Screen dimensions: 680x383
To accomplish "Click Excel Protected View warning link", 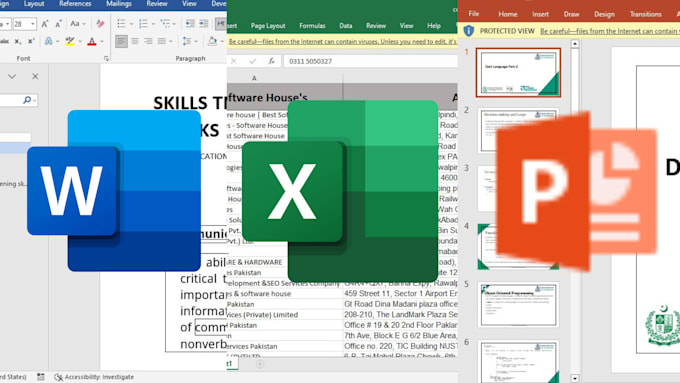I will click(x=343, y=42).
